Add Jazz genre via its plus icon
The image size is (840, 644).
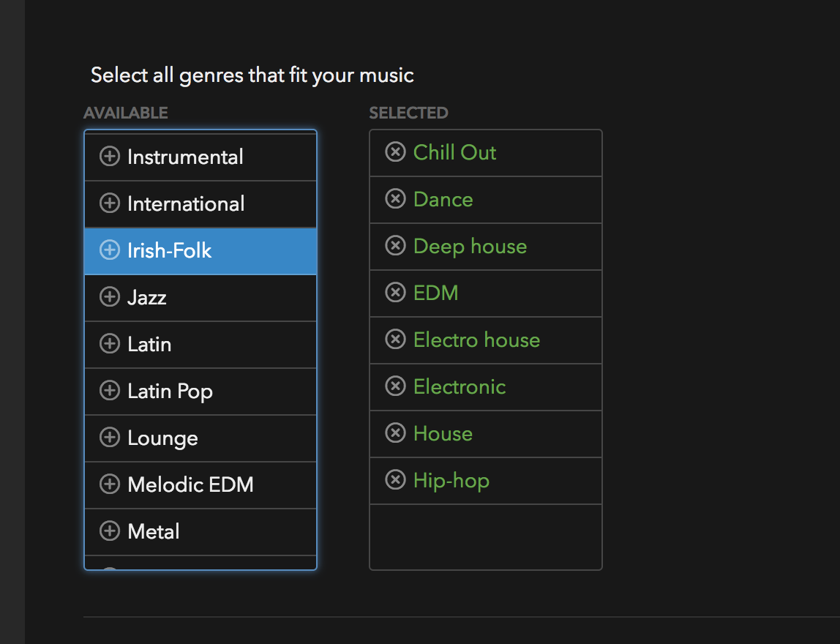(110, 297)
